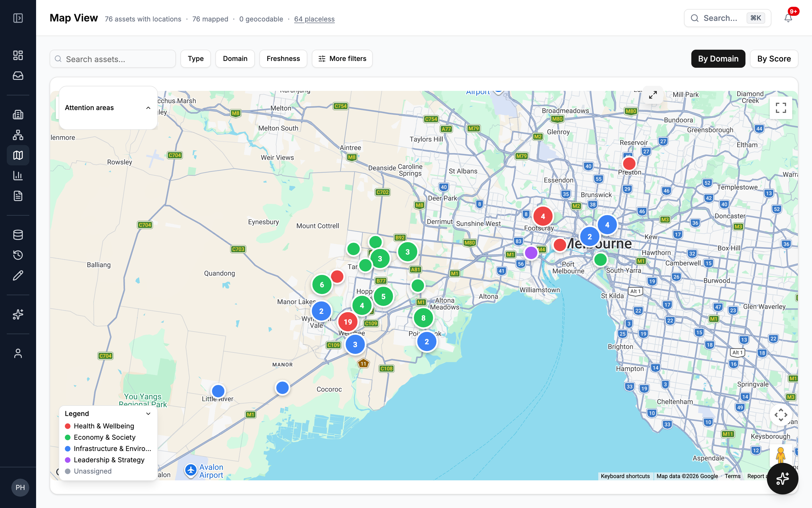This screenshot has height=508, width=812.
Task: Collapse the Legend panel chevron
Action: click(x=148, y=413)
